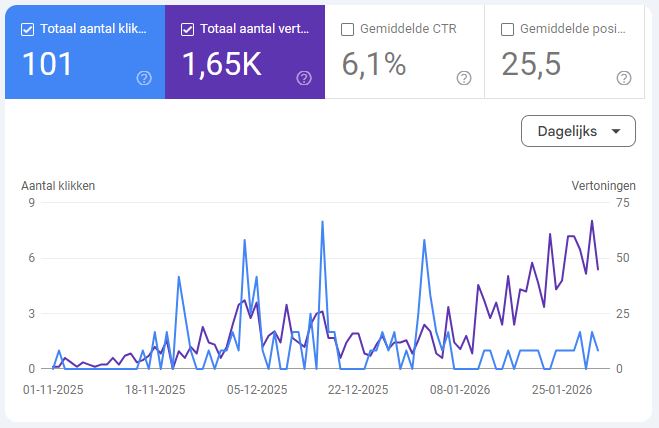Select the 101 clicks value in blue card

[x=48, y=65]
